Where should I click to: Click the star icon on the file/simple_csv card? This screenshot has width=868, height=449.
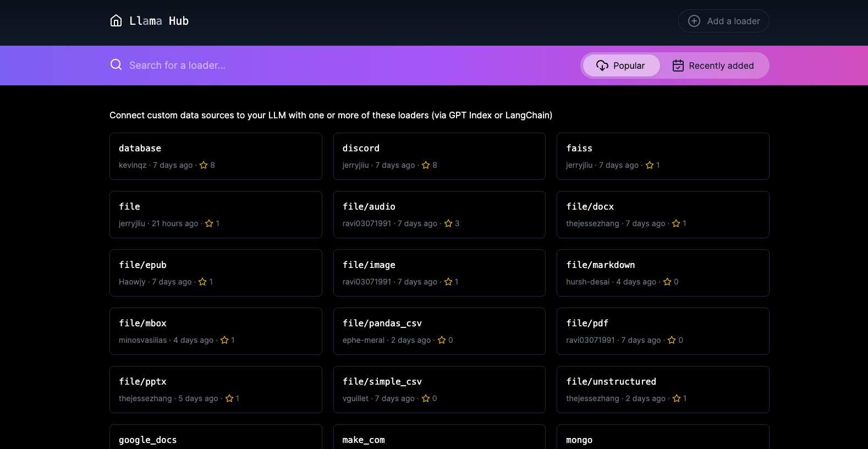pos(426,398)
